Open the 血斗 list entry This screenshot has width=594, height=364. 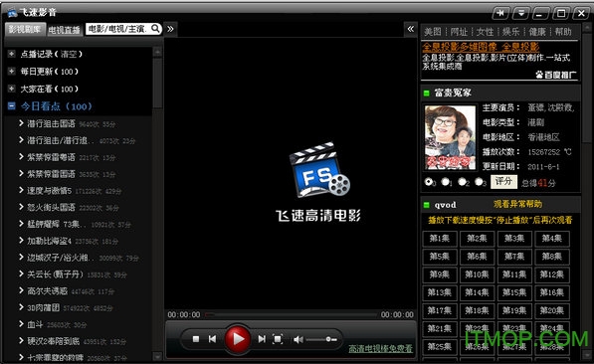35,324
